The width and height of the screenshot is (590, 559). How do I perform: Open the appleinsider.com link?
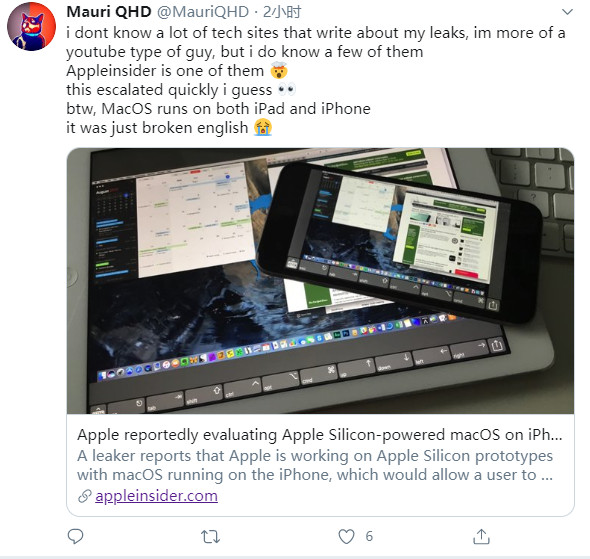(157, 496)
